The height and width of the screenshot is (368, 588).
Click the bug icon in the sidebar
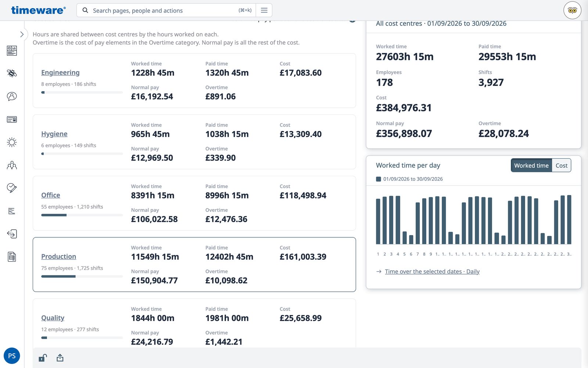[x=12, y=73]
